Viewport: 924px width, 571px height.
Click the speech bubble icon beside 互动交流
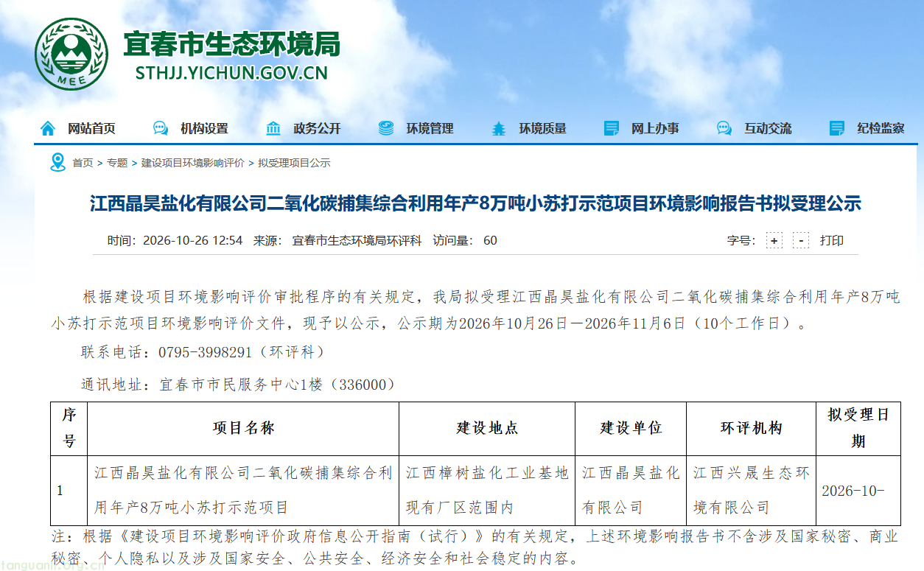point(724,128)
